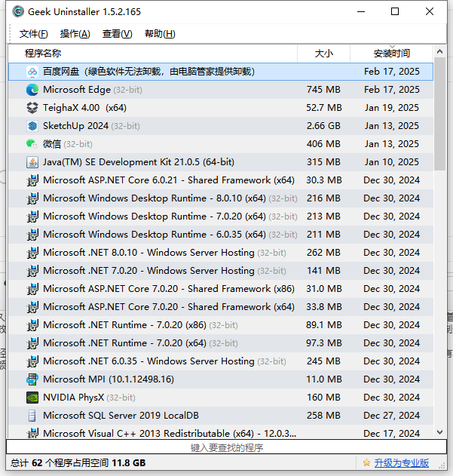Open the 查看(V) menu
This screenshot has height=476, width=453.
(117, 34)
